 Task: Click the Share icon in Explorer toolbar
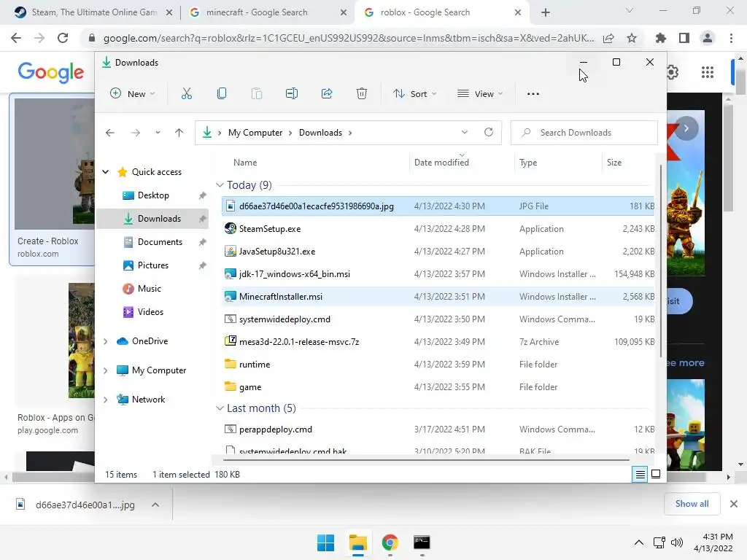pyautogui.click(x=327, y=94)
